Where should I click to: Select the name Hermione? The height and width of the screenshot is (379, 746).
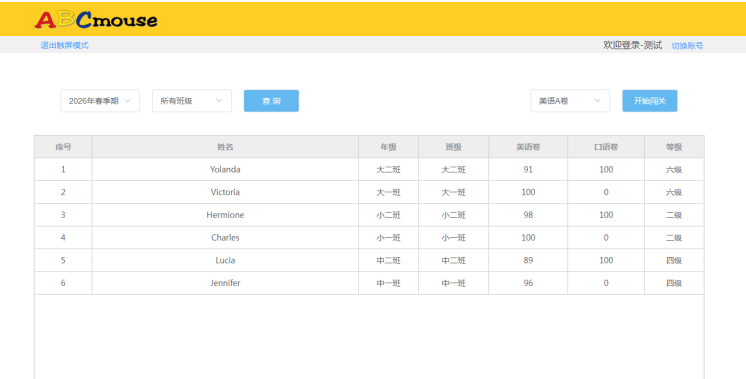click(225, 215)
